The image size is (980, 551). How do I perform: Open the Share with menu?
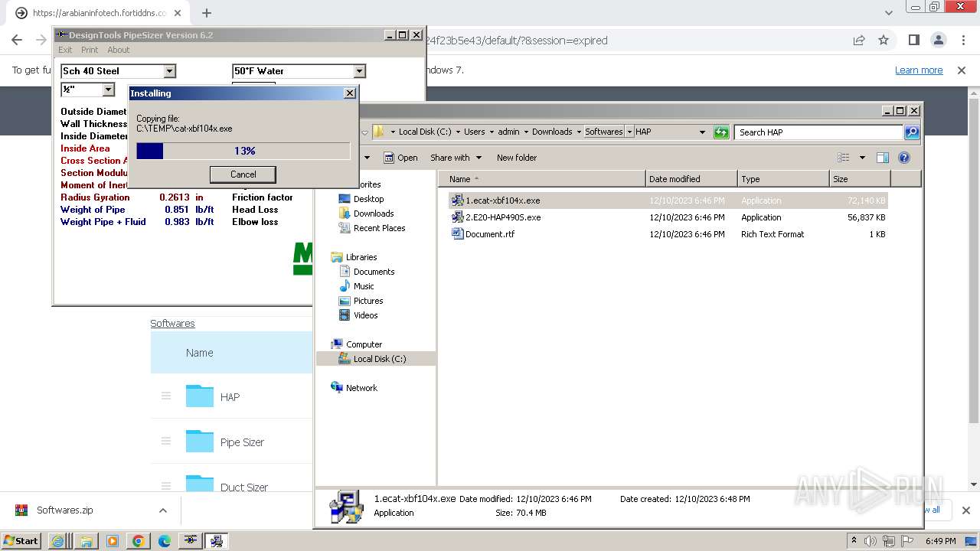pyautogui.click(x=456, y=158)
